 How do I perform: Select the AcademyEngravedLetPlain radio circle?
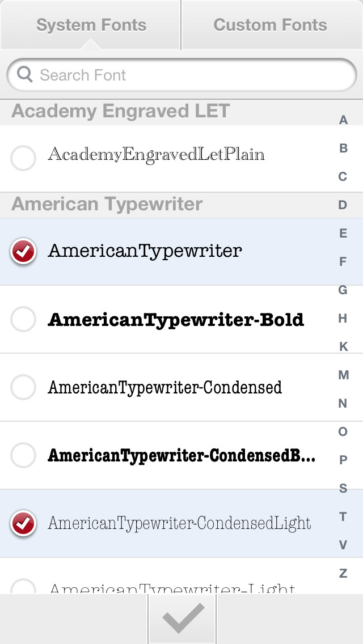23,158
